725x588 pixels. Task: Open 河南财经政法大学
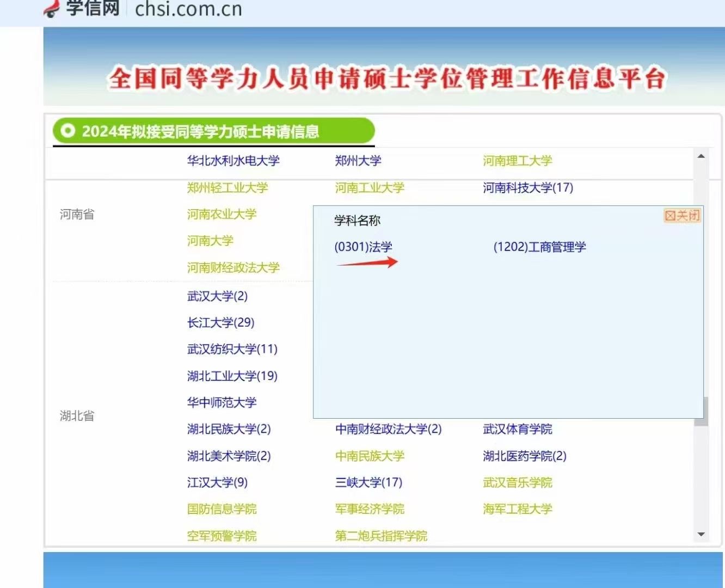click(x=233, y=267)
